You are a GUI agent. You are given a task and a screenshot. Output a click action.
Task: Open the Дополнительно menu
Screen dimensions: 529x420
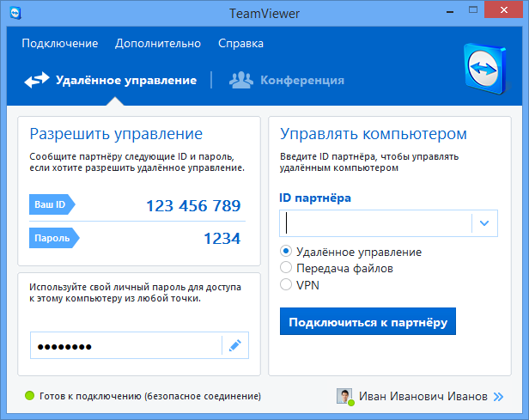157,44
